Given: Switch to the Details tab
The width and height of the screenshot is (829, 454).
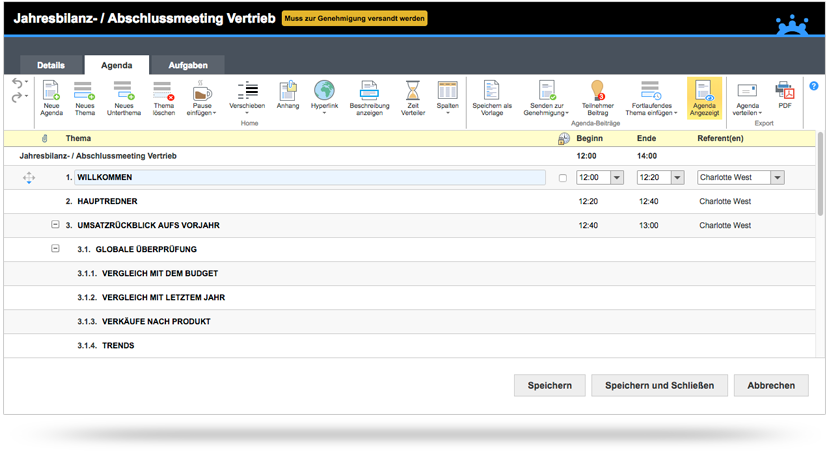Looking at the screenshot, I should click(51, 65).
